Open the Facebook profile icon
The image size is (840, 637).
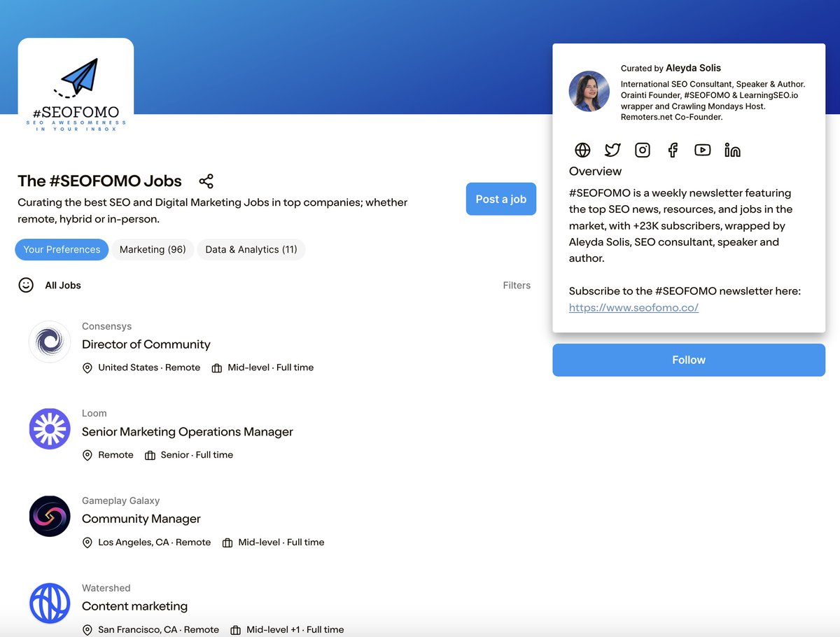(x=673, y=150)
